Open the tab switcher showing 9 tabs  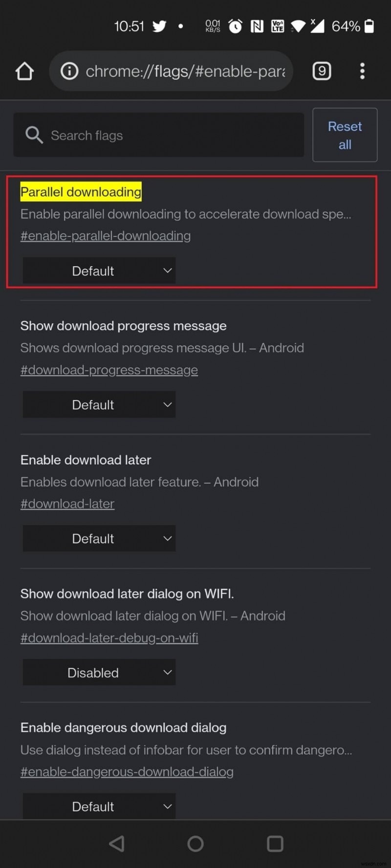tap(322, 71)
